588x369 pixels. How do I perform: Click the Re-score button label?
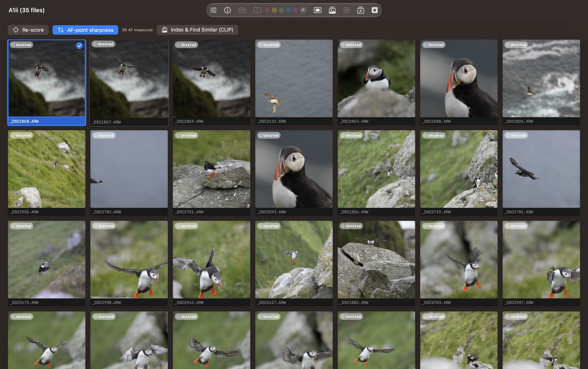click(x=33, y=30)
